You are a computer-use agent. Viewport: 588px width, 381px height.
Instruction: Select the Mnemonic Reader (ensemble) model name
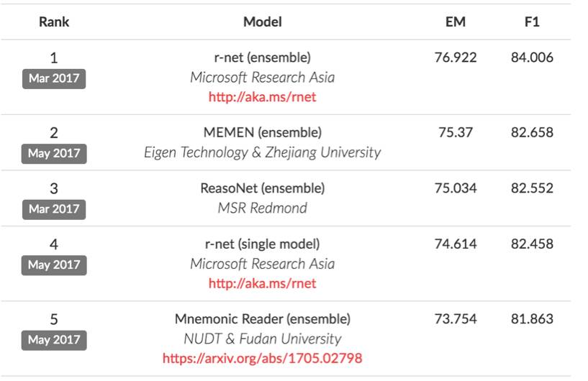click(x=262, y=318)
